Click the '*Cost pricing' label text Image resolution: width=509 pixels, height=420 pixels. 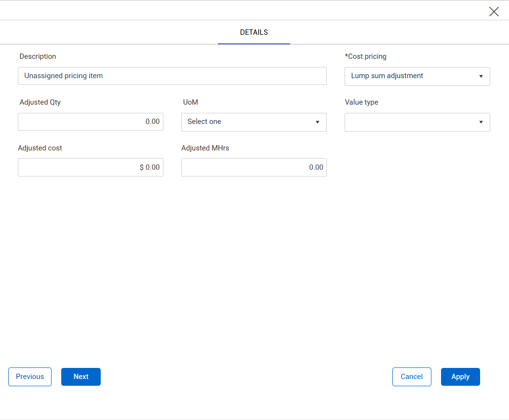click(365, 56)
